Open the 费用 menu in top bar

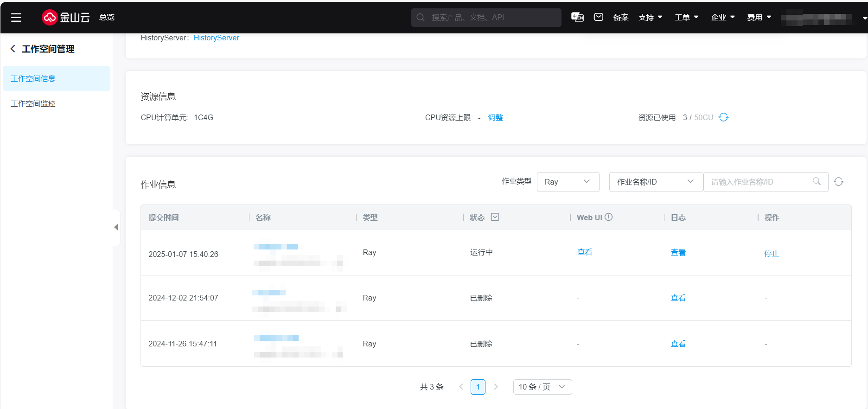759,17
